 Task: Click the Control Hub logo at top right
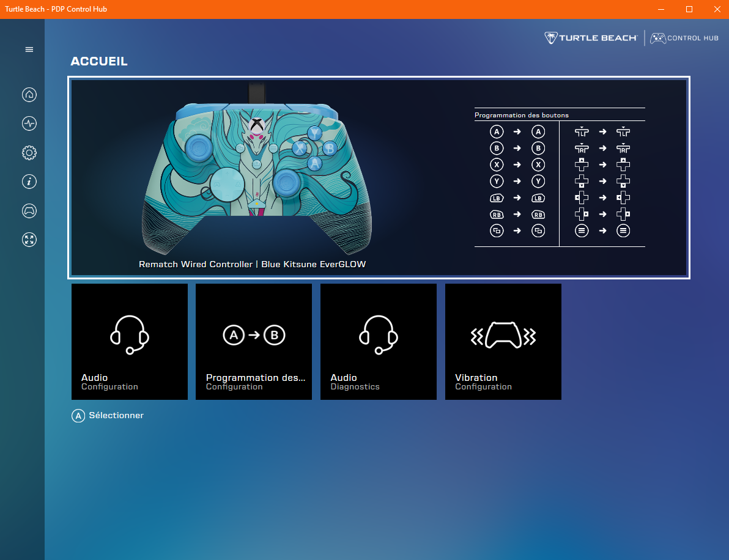pyautogui.click(x=684, y=38)
